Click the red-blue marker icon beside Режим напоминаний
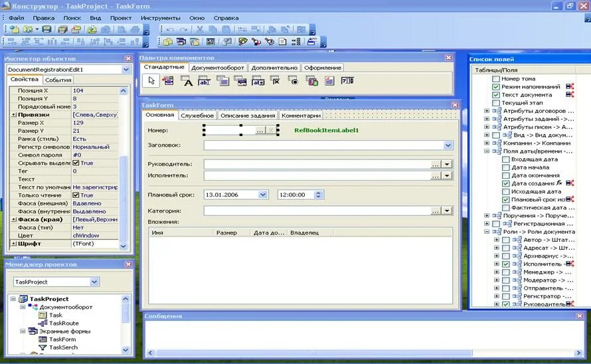This screenshot has height=364, width=591. coord(570,86)
